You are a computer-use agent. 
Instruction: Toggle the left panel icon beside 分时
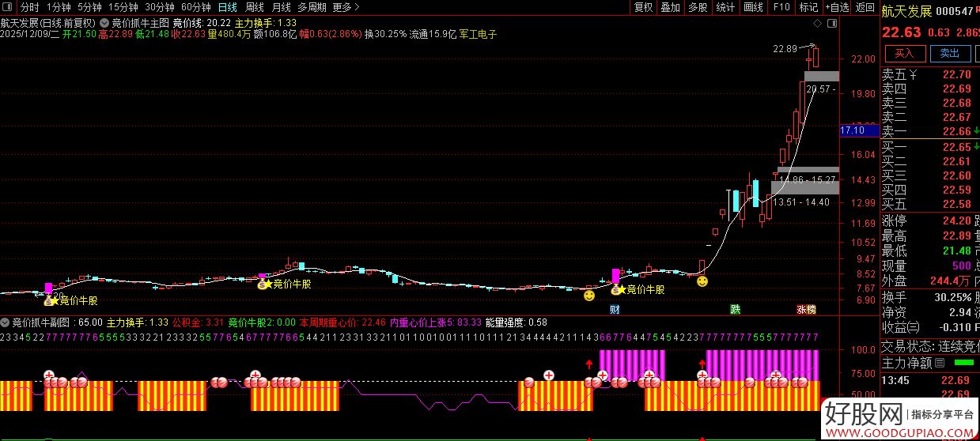tap(8, 7)
